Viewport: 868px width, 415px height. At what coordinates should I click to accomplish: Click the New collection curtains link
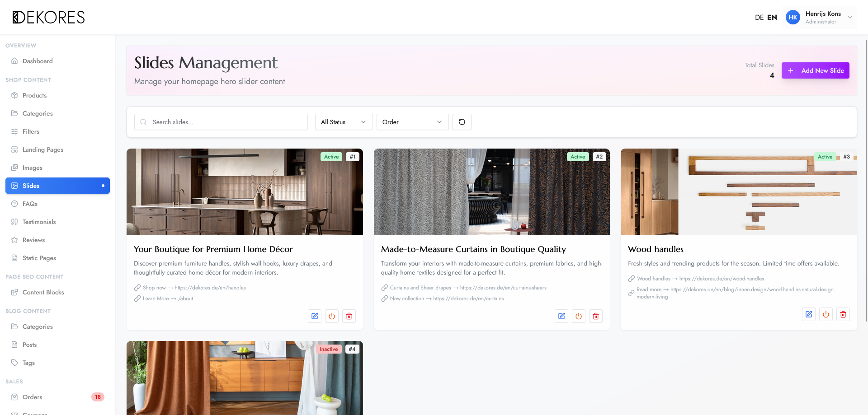(x=447, y=298)
